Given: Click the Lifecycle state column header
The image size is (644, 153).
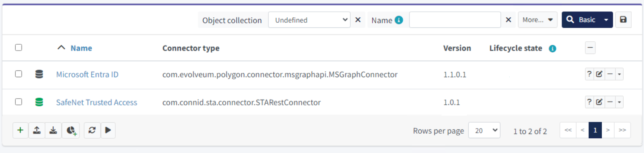Looking at the screenshot, I should tap(516, 48).
